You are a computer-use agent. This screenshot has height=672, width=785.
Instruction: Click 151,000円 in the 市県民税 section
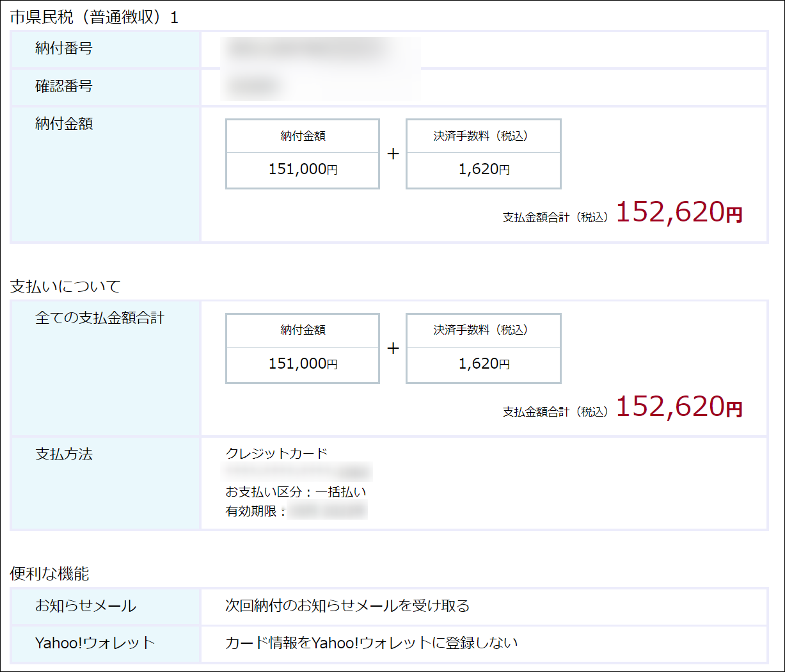303,170
